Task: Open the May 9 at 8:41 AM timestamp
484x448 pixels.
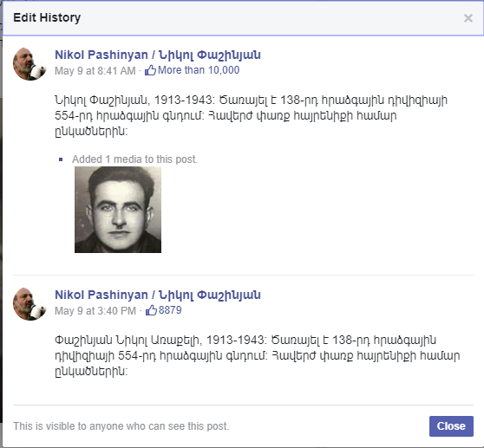Action: (95, 70)
